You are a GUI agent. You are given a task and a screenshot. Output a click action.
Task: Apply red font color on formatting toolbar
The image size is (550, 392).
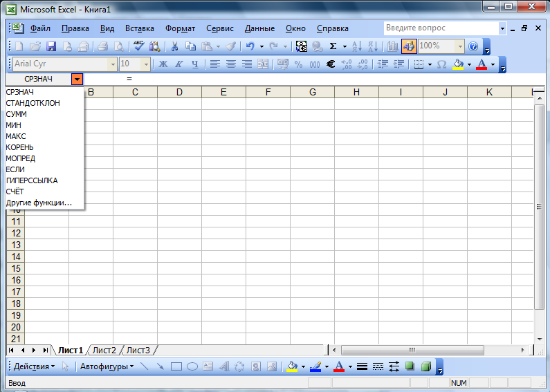tap(482, 64)
